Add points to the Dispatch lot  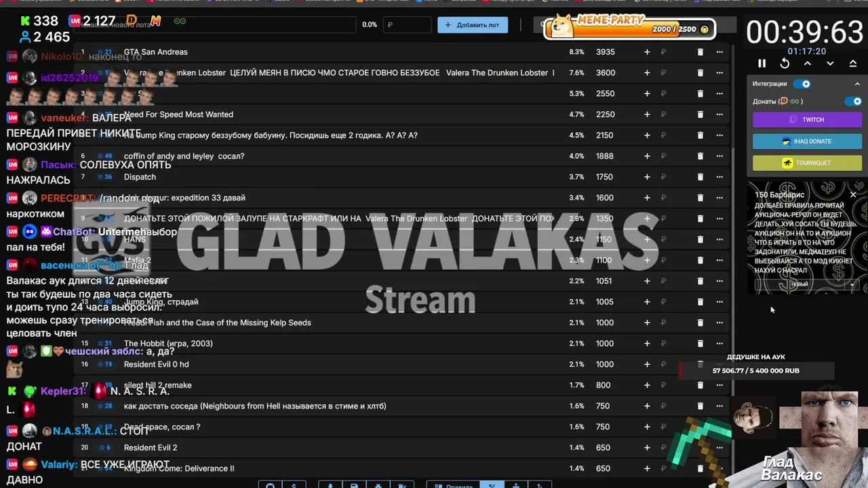[647, 177]
